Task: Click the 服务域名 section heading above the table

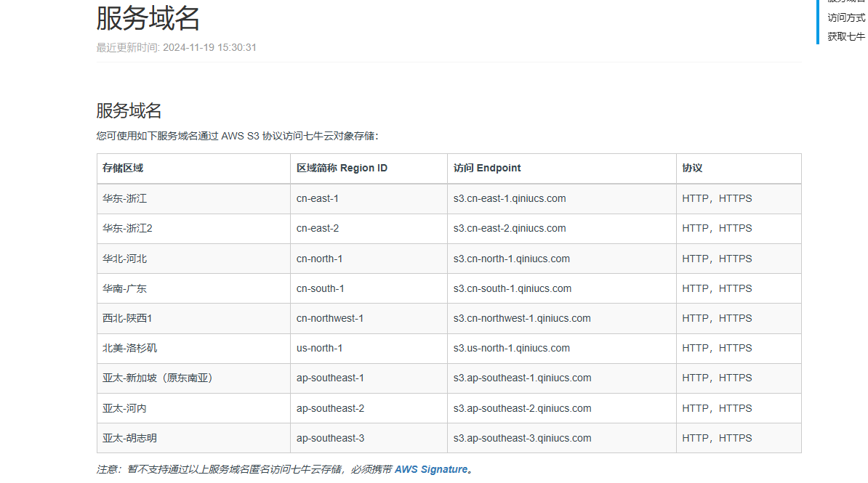Action: (129, 110)
